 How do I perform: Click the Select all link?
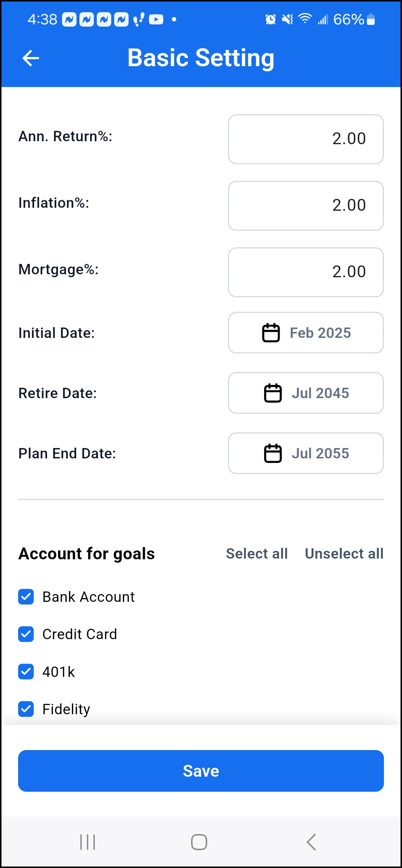point(257,553)
